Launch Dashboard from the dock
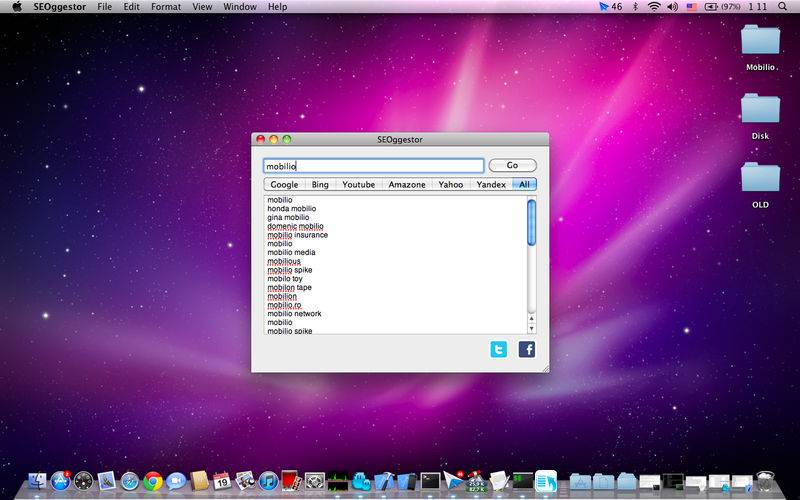 coord(83,481)
